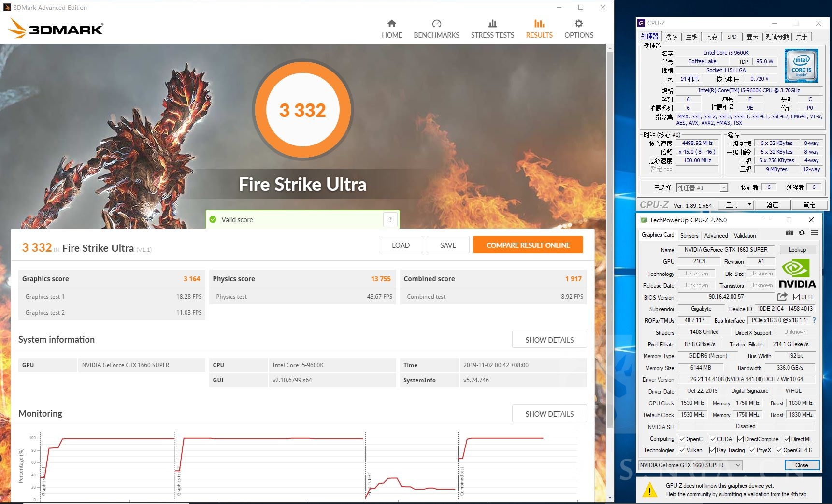Click COMPARE RESULT ONLINE
832x504 pixels.
click(528, 245)
